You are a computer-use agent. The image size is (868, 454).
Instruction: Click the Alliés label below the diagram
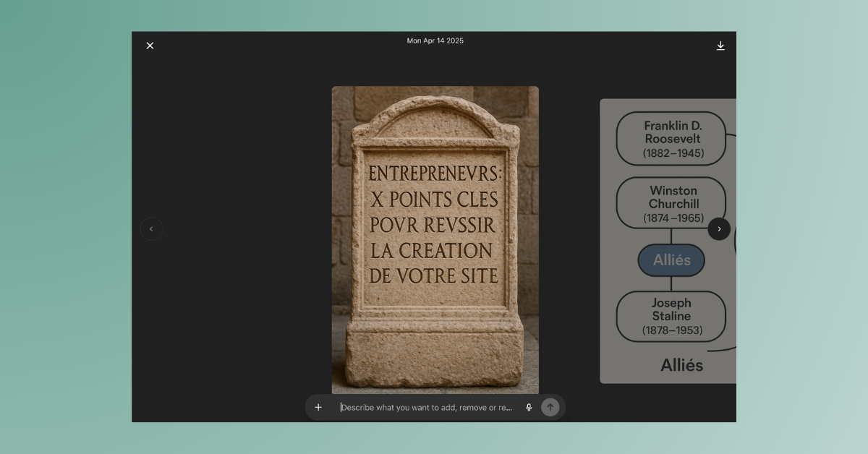(682, 365)
